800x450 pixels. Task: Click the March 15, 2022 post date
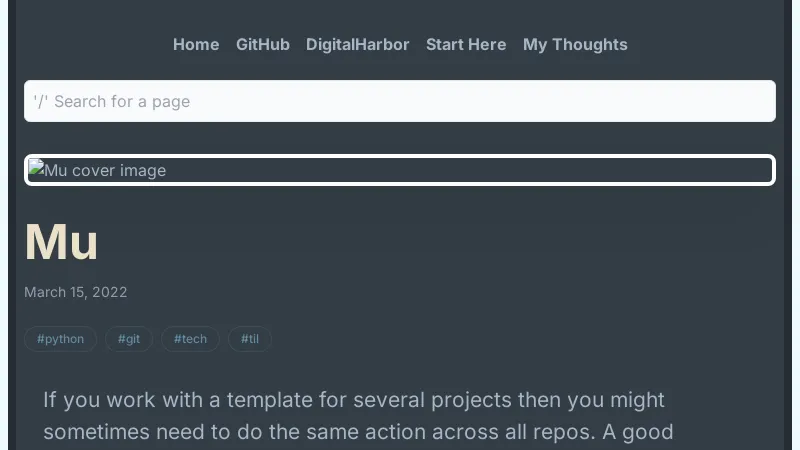[76, 292]
